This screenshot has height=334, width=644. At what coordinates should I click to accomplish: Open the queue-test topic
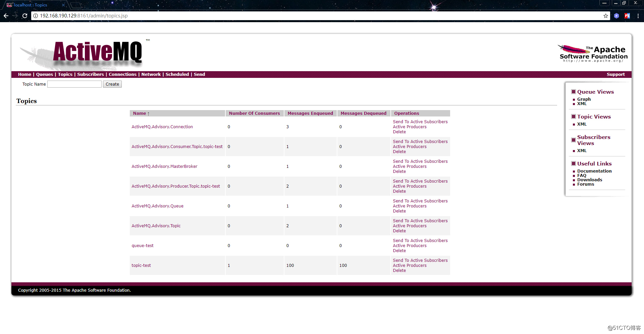(143, 246)
